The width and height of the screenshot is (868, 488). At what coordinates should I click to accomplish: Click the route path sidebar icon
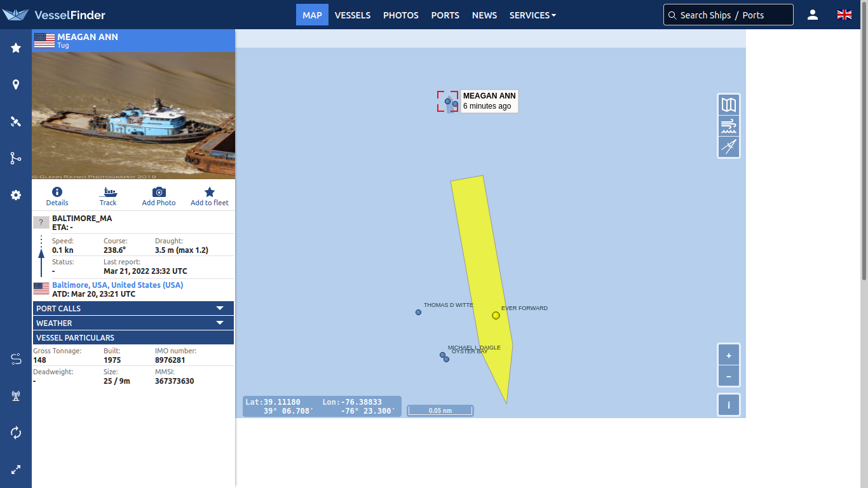[16, 359]
